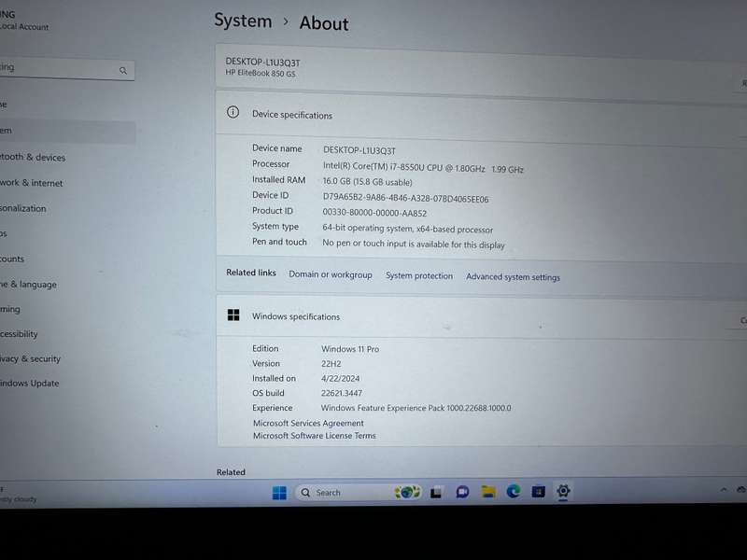Launch the Chat app from the taskbar
Viewport: 747px width, 560px height.
coord(462,492)
